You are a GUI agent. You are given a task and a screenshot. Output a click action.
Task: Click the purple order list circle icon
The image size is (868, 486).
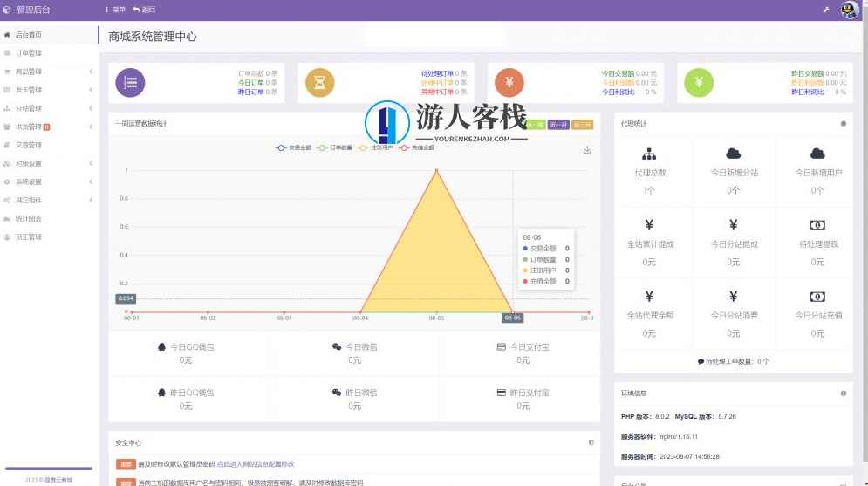tap(130, 83)
